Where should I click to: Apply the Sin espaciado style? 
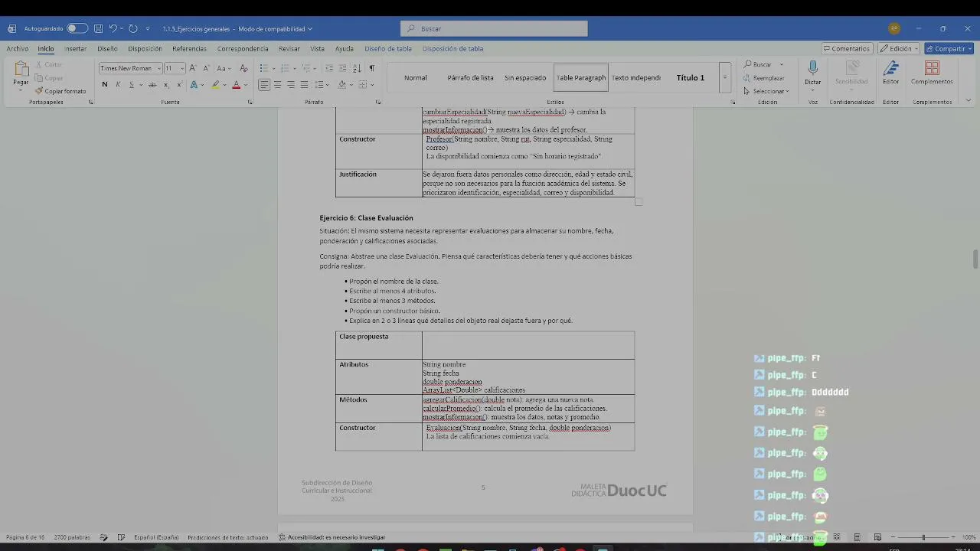pos(525,77)
